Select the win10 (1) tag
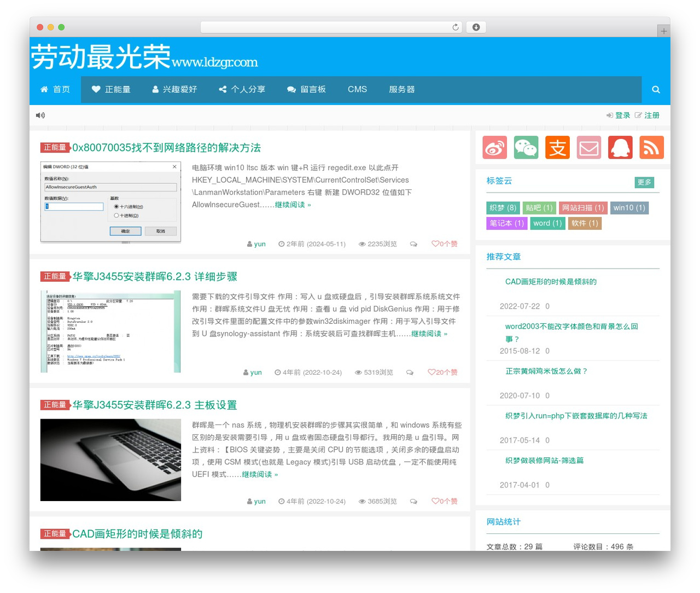 point(629,208)
